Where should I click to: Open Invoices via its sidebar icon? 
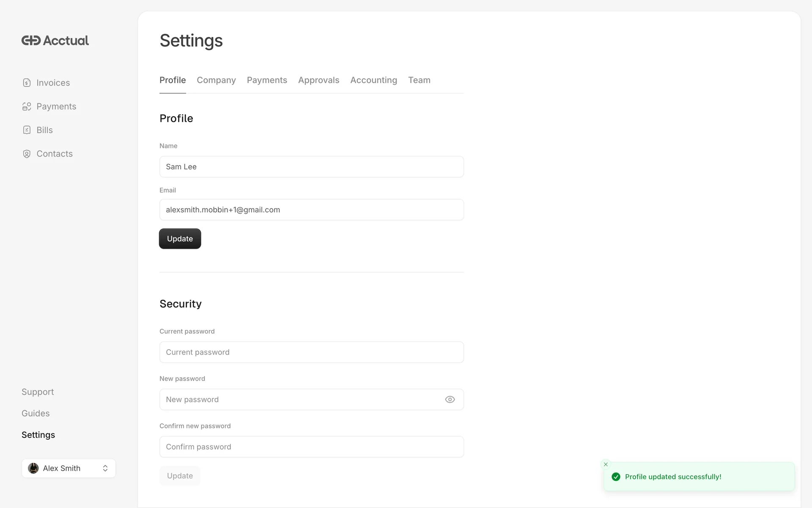pyautogui.click(x=27, y=83)
